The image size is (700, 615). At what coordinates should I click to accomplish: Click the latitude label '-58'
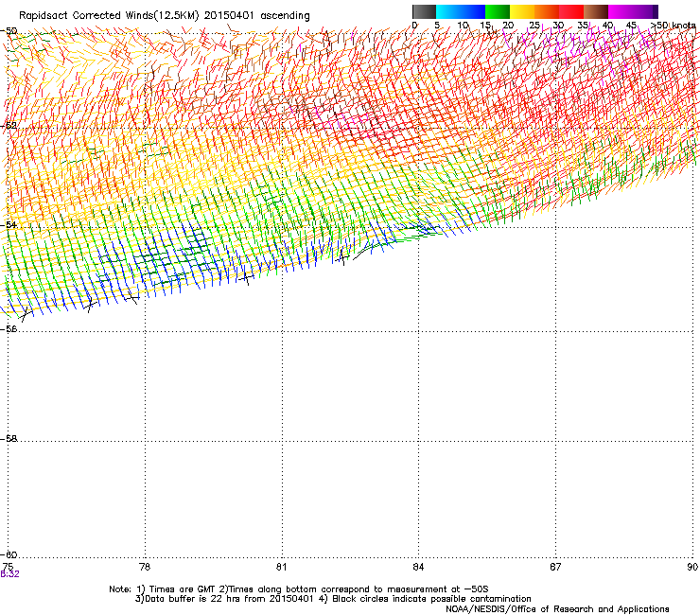(9, 439)
